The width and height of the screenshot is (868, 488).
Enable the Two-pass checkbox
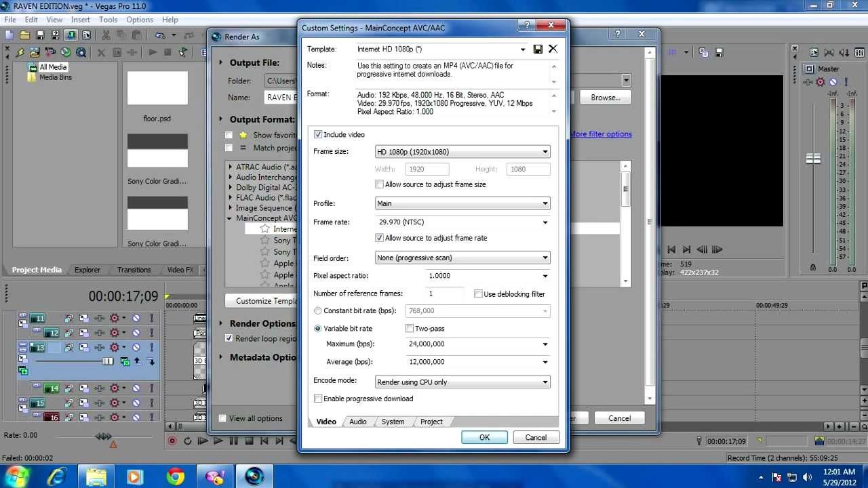pyautogui.click(x=409, y=329)
